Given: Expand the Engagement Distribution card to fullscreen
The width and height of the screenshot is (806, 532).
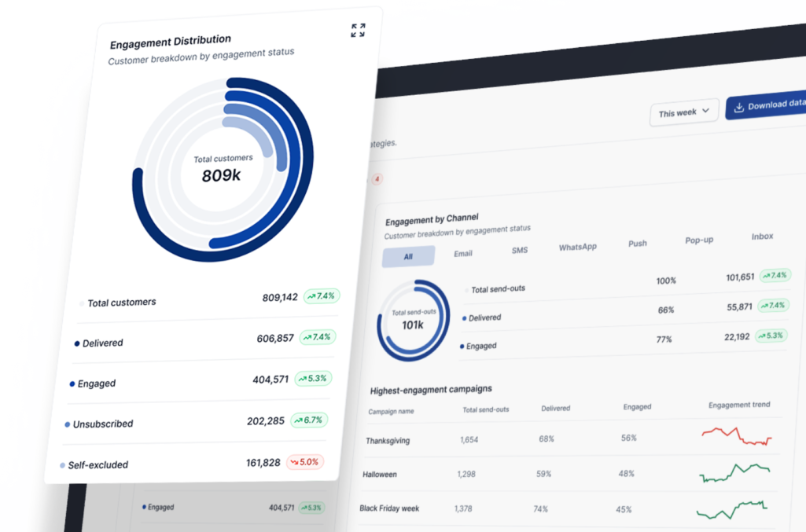Looking at the screenshot, I should click(x=358, y=31).
